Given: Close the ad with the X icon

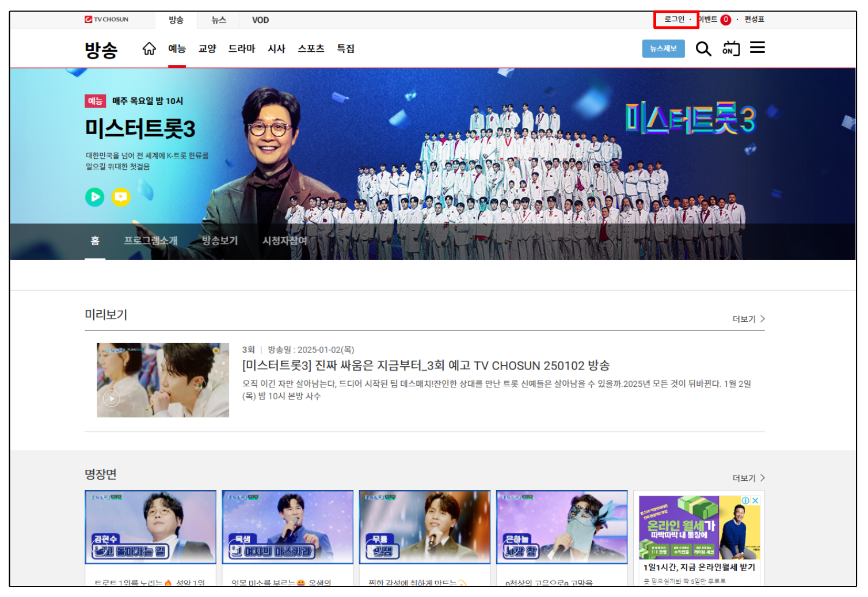Looking at the screenshot, I should [x=756, y=500].
